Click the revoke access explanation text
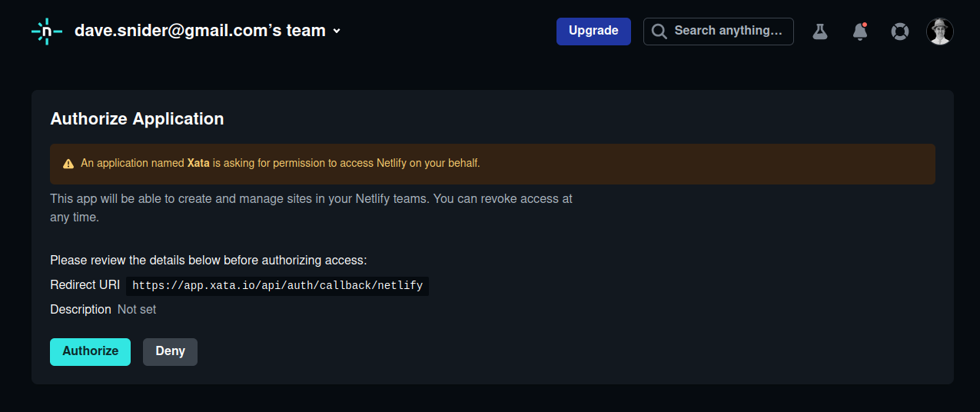Screen dimensions: 980x412 [311, 208]
